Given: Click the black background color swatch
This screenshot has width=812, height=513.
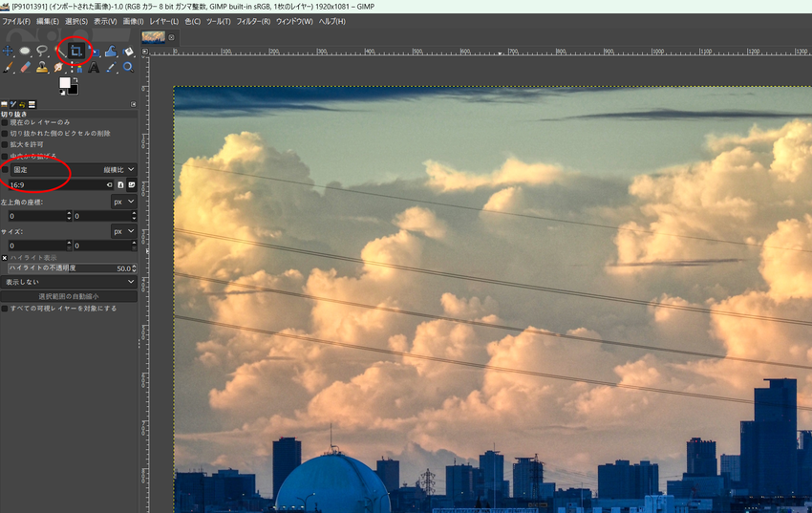Looking at the screenshot, I should pyautogui.click(x=74, y=90).
